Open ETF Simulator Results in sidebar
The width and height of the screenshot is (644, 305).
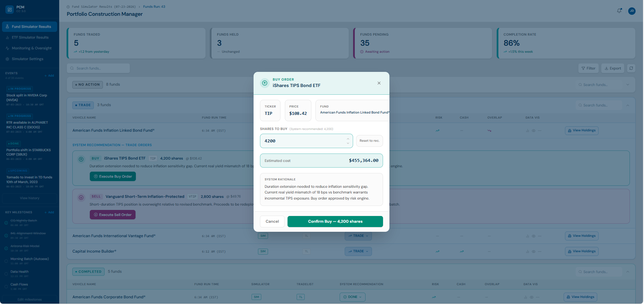coord(30,38)
